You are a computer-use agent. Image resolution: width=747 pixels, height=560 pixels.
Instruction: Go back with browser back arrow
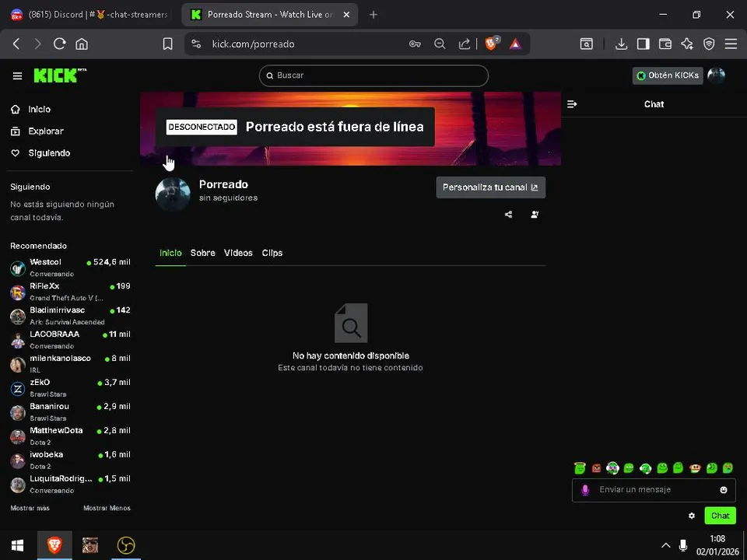point(16,44)
